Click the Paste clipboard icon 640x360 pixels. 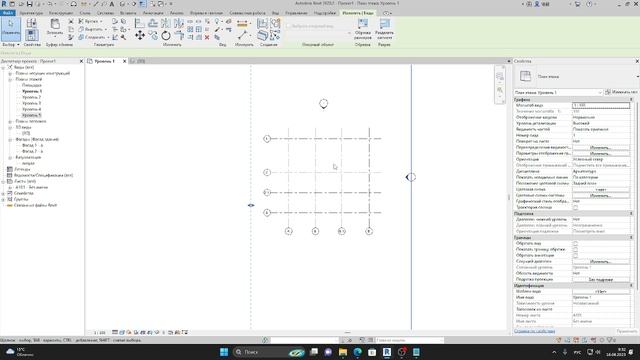pyautogui.click(x=55, y=24)
